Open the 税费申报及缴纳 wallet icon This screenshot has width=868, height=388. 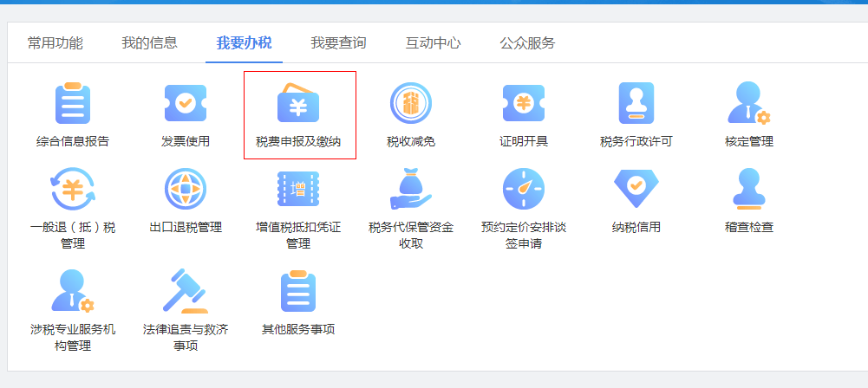298,103
